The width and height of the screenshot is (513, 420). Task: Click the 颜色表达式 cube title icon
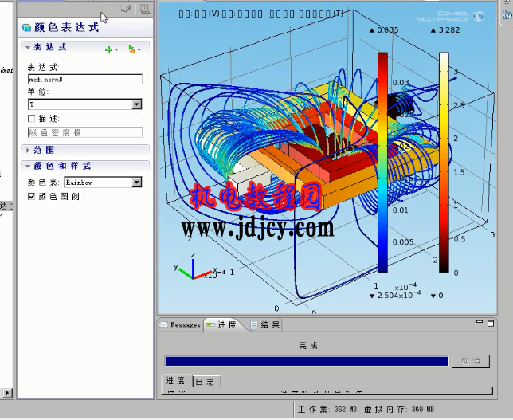pos(26,28)
